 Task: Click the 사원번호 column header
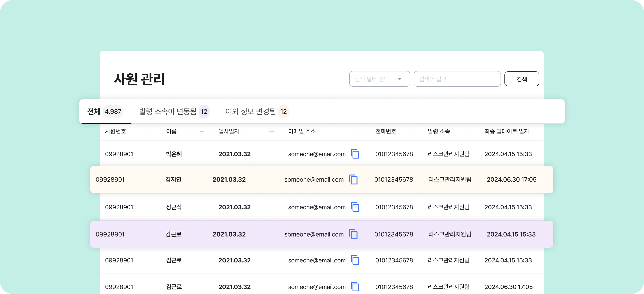[x=116, y=131]
